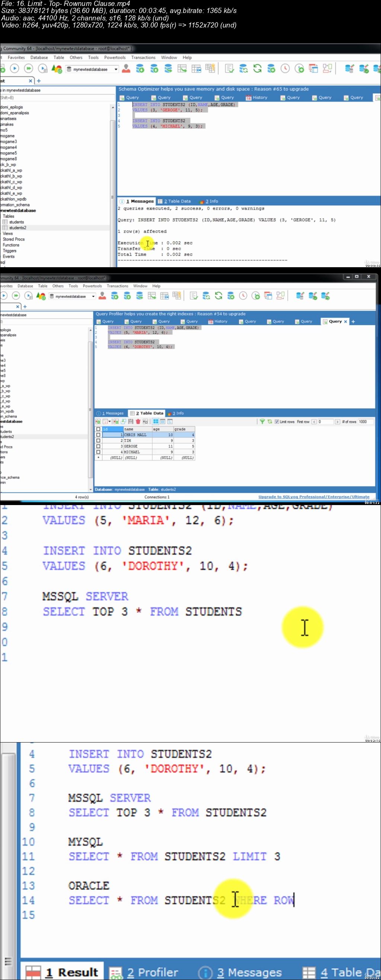Click the user manager icon in second frame
This screenshot has width=381, height=980.
[x=102, y=295]
